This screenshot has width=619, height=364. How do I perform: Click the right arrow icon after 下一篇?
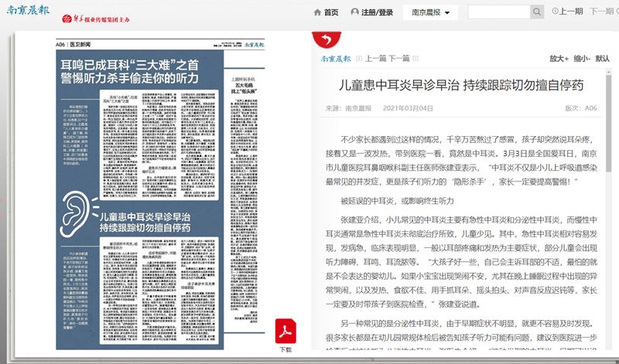pos(416,59)
